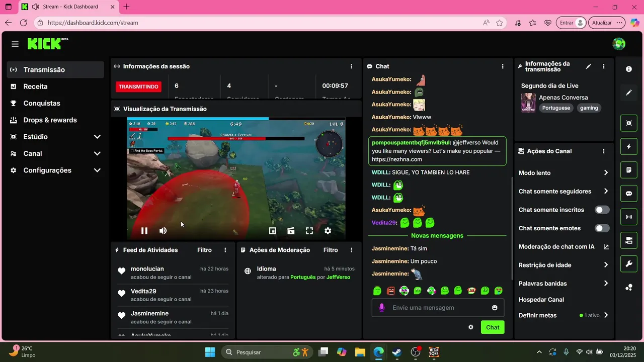Toggle Chat somente emotes switch
Screen dimensions: 644x362
coord(602,228)
